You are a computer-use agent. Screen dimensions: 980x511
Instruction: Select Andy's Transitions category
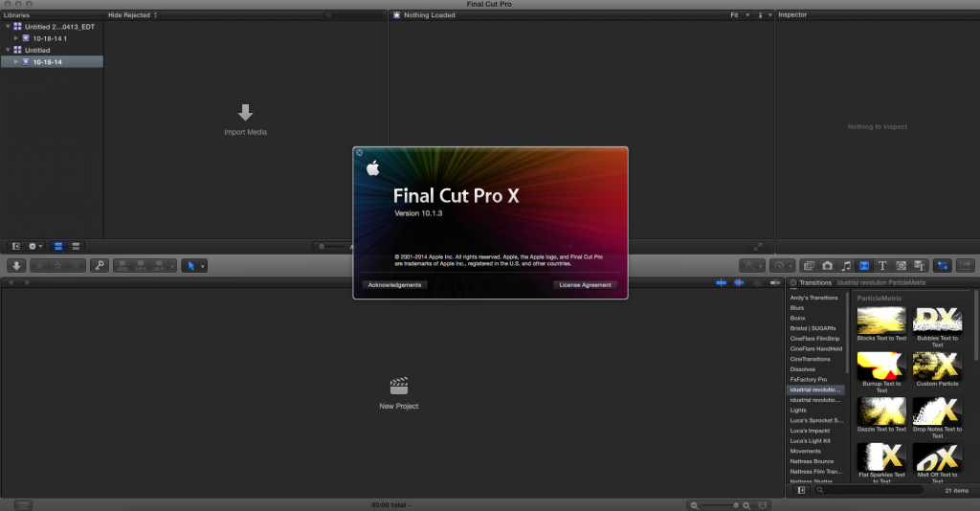(813, 298)
